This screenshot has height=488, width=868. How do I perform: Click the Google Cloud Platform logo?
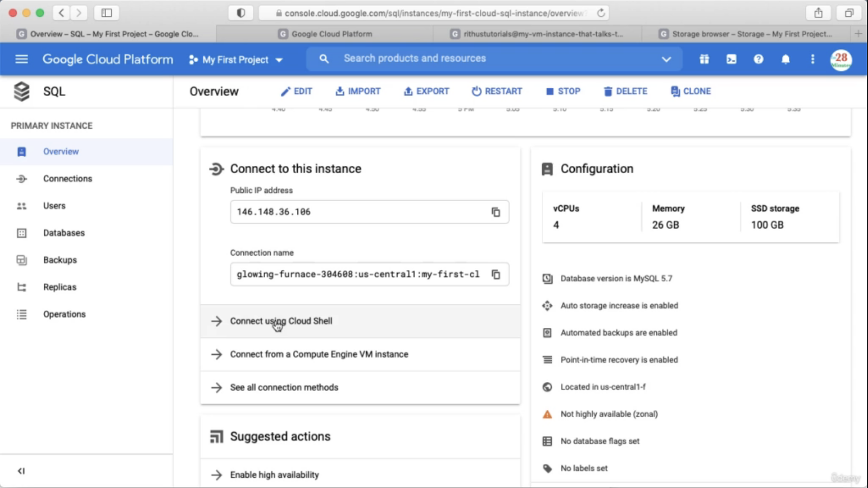coord(108,59)
